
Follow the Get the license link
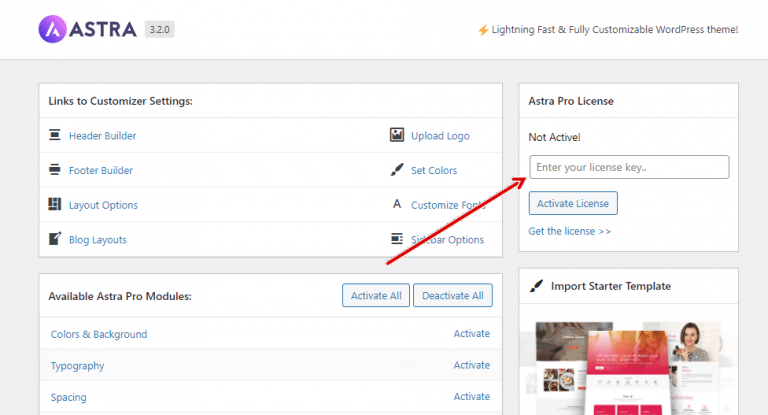569,231
